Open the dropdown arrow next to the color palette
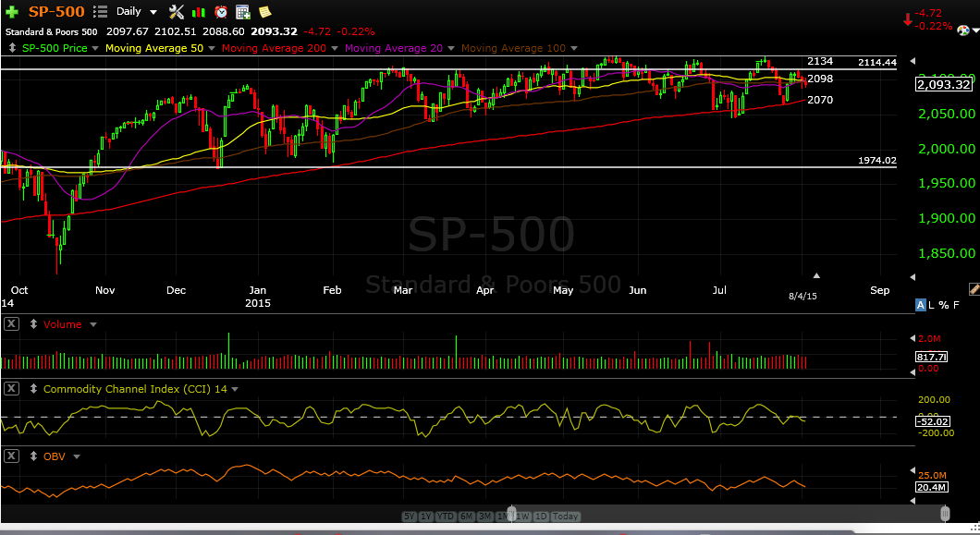Viewport: 980px width, 535px height. [x=975, y=30]
